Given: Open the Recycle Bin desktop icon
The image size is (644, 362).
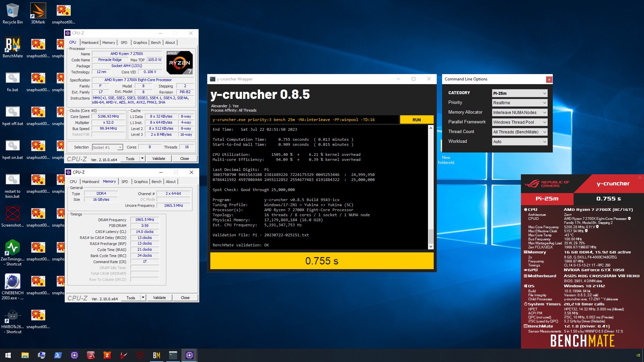Looking at the screenshot, I should pos(13,13).
